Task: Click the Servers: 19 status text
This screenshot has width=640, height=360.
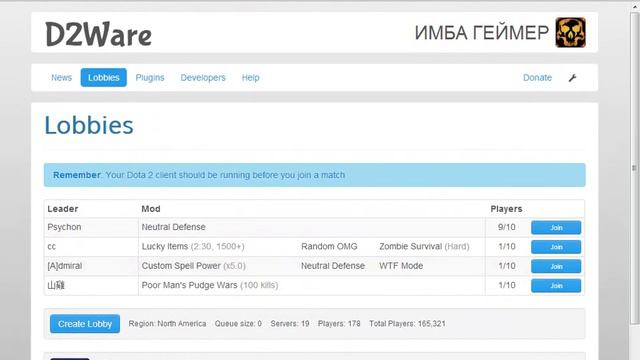Action: tap(290, 324)
